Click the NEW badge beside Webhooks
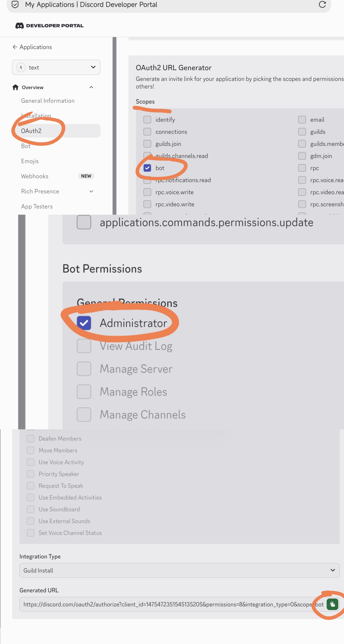 pos(86,176)
